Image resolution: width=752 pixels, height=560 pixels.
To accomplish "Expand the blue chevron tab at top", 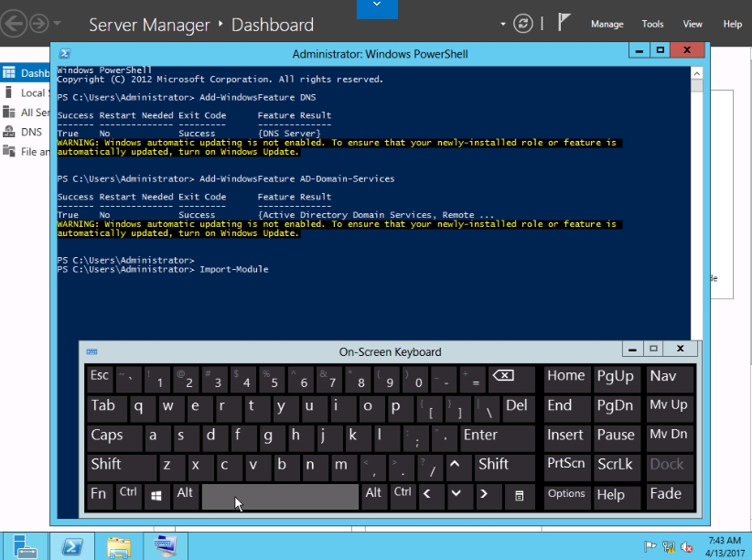I will (377, 8).
